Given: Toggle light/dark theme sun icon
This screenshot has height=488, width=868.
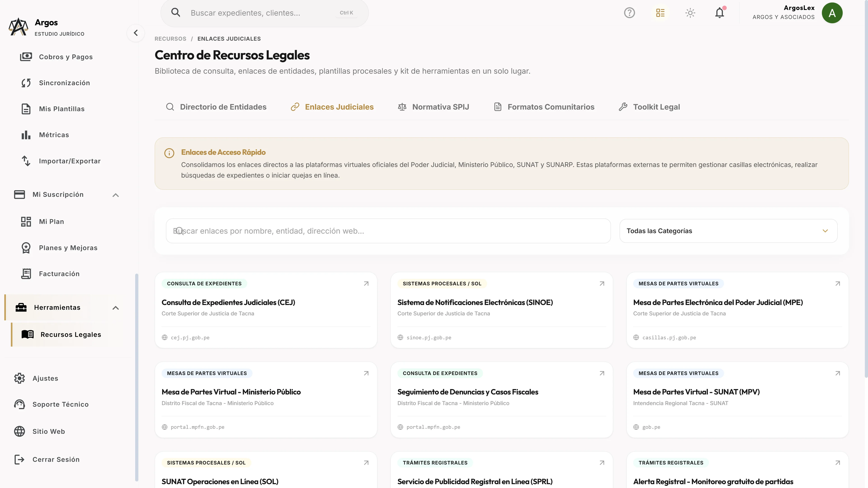Looking at the screenshot, I should (x=690, y=13).
